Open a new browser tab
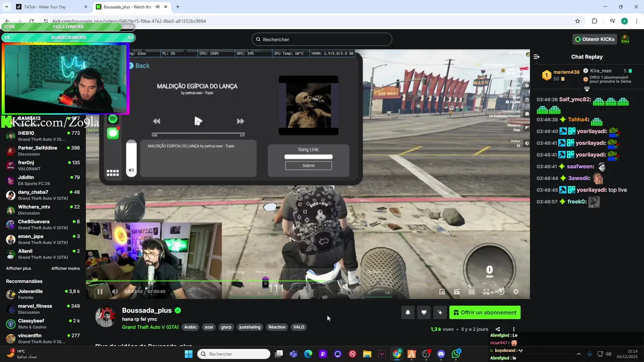 click(178, 7)
